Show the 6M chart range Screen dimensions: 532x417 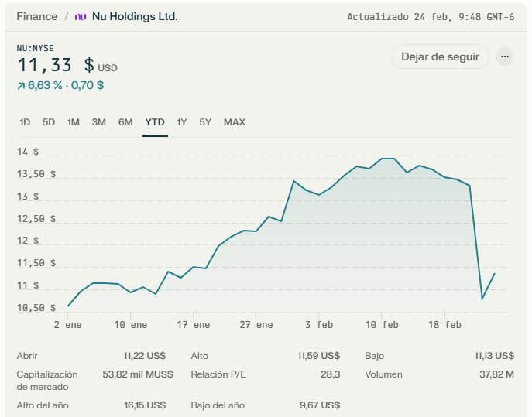click(x=125, y=122)
